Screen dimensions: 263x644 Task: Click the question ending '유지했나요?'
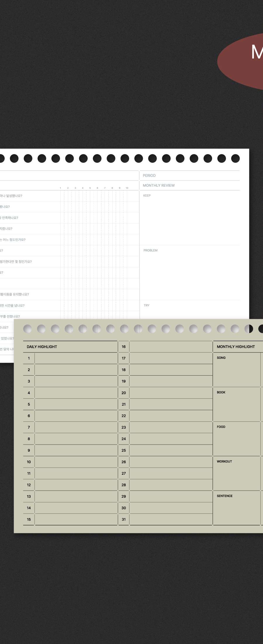click(x=14, y=294)
